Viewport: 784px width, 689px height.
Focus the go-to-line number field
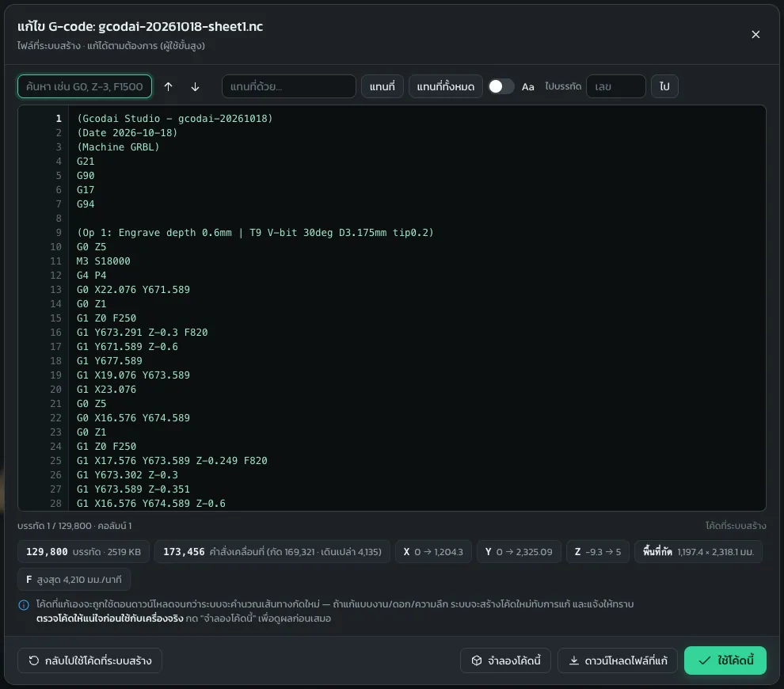pyautogui.click(x=615, y=86)
